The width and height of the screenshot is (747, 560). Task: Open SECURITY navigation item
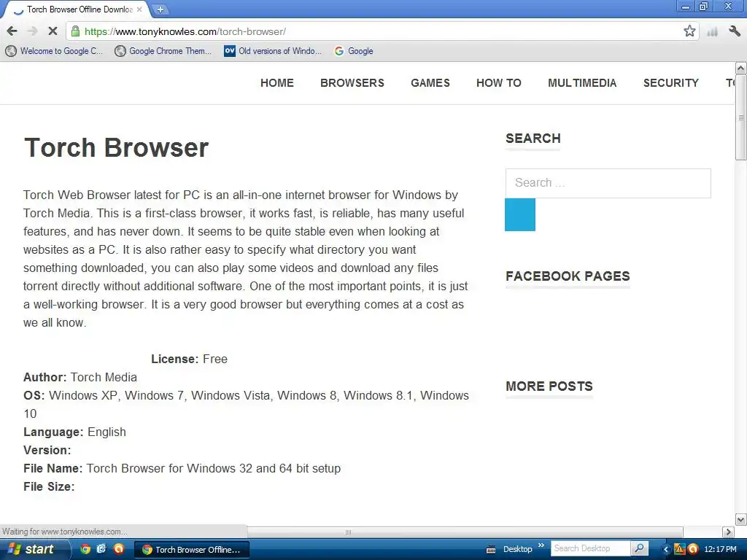click(671, 83)
